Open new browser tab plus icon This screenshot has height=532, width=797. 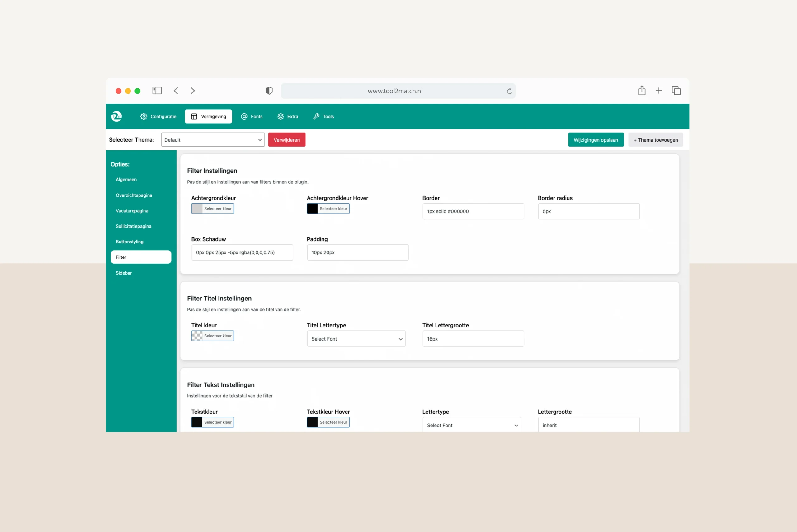658,91
